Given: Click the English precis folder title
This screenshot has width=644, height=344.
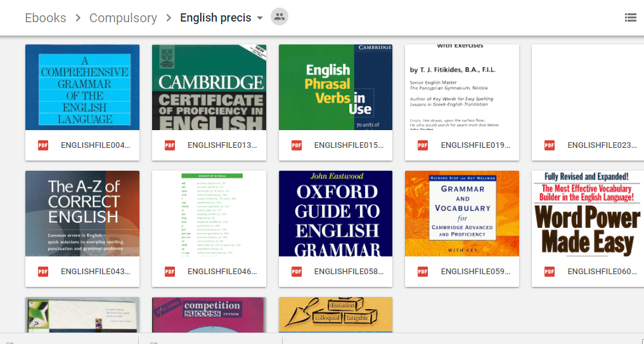Looking at the screenshot, I should click(x=216, y=18).
